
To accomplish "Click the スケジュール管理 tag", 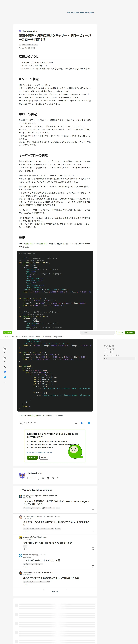I will [44, 582].
